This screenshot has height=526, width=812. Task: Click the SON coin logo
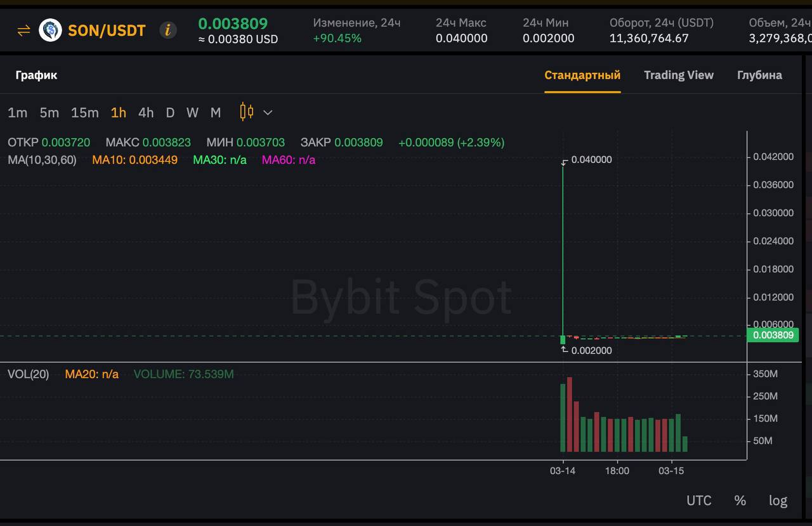(x=50, y=30)
